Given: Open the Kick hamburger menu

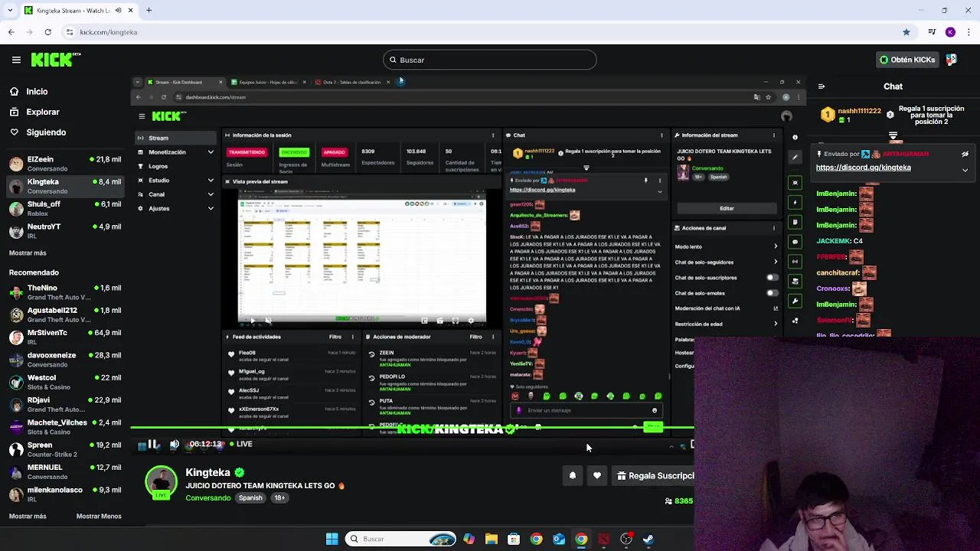Looking at the screenshot, I should coord(16,60).
